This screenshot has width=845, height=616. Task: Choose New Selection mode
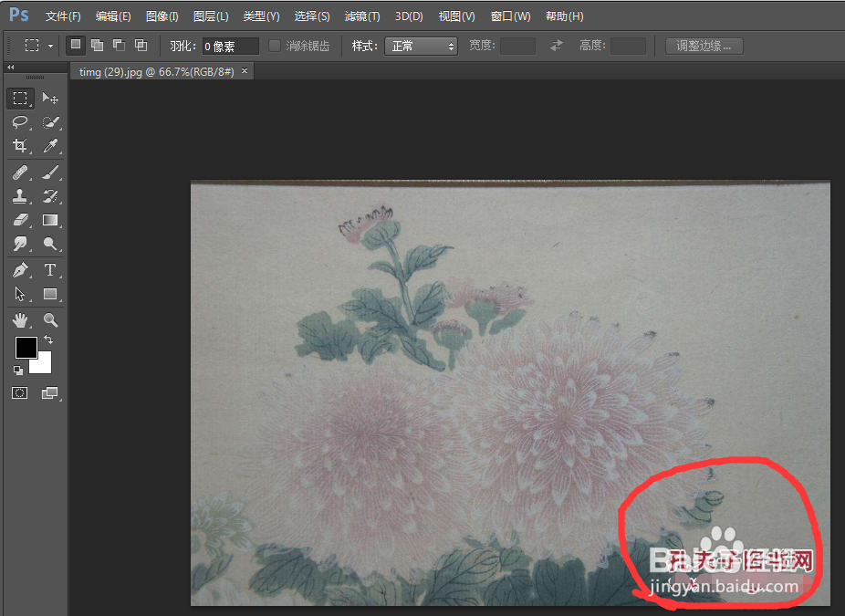point(76,46)
